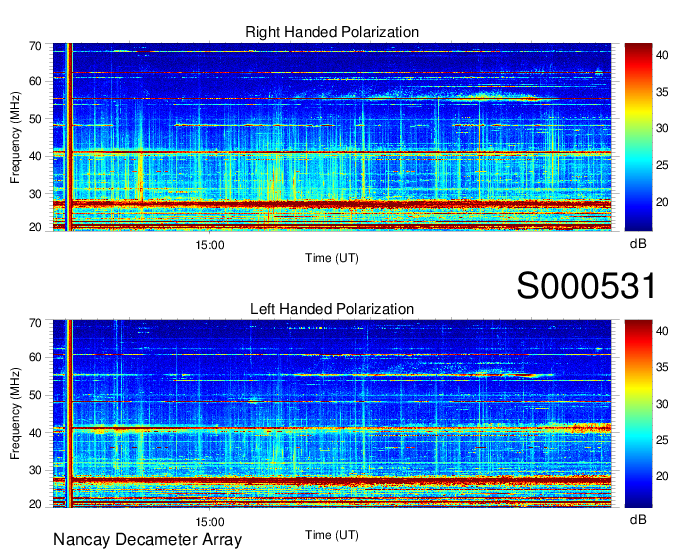Viewport: 680px width, 552px height.
Task: Click the dB unit label under left-handed colorbar
Action: tap(638, 519)
